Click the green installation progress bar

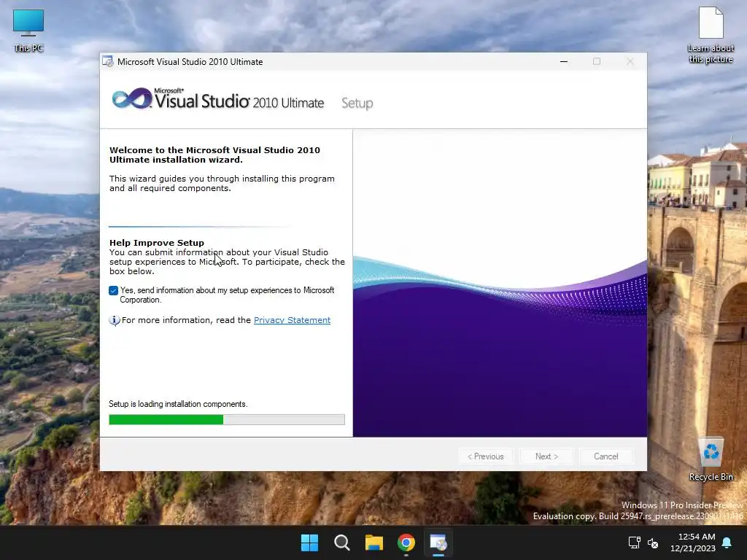227,419
